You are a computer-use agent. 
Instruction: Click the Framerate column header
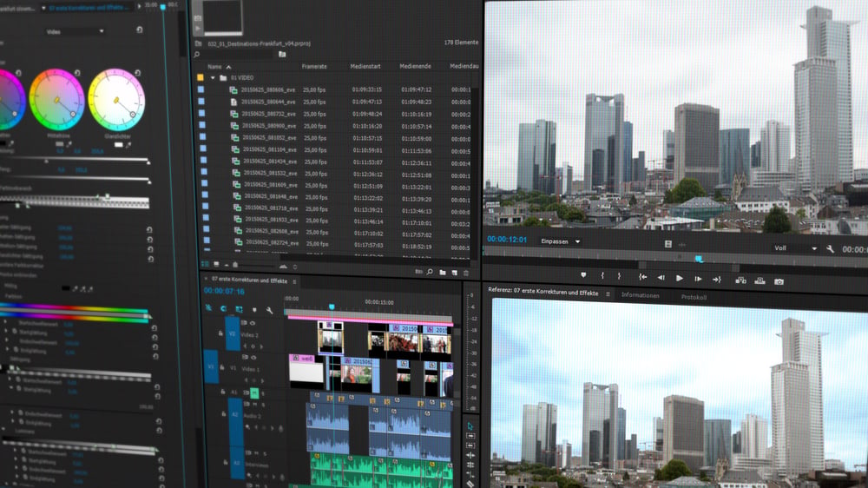[x=314, y=67]
